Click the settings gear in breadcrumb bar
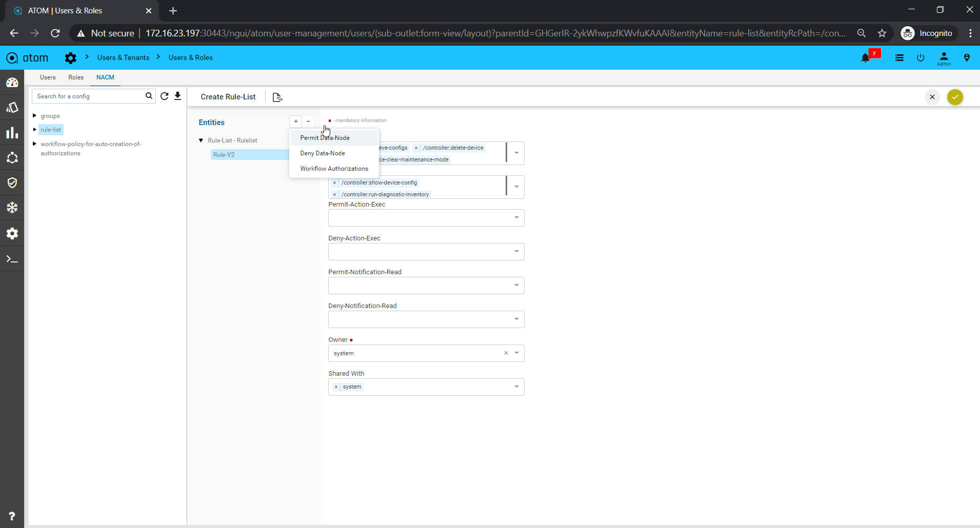Viewport: 980px width, 528px height. [x=71, y=58]
